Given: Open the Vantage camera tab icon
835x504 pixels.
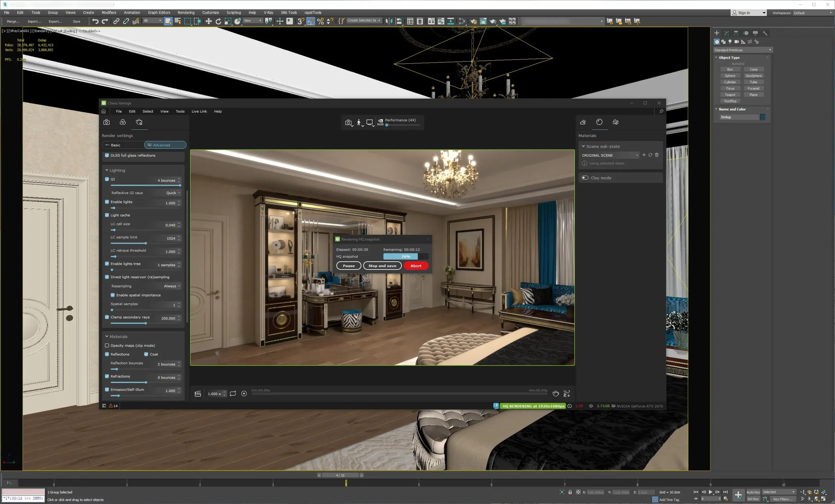Looking at the screenshot, I should coord(106,122).
